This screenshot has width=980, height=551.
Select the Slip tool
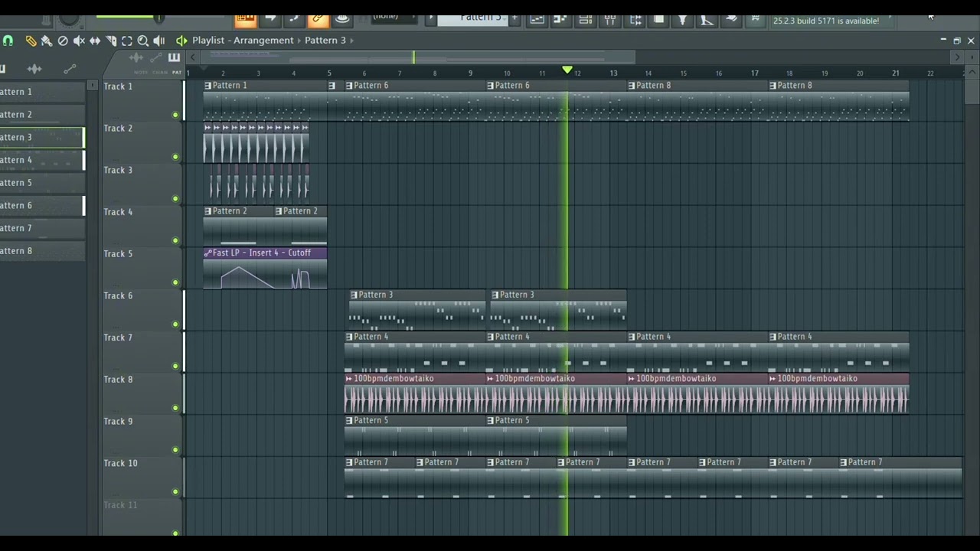[x=95, y=41]
